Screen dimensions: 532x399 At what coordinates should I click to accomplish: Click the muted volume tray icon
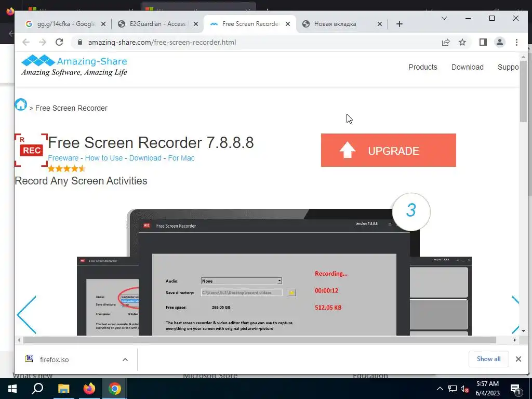[464, 389]
